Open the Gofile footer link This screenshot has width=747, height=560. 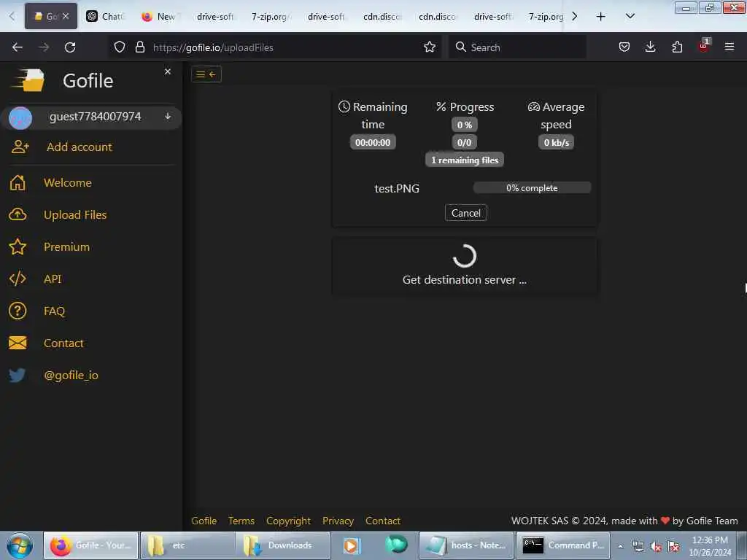tap(204, 521)
